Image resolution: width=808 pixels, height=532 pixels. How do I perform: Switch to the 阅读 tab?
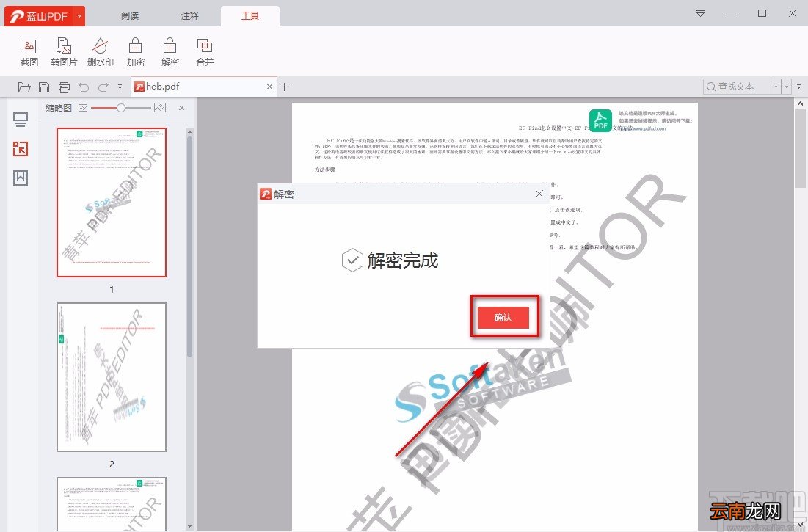[x=130, y=16]
